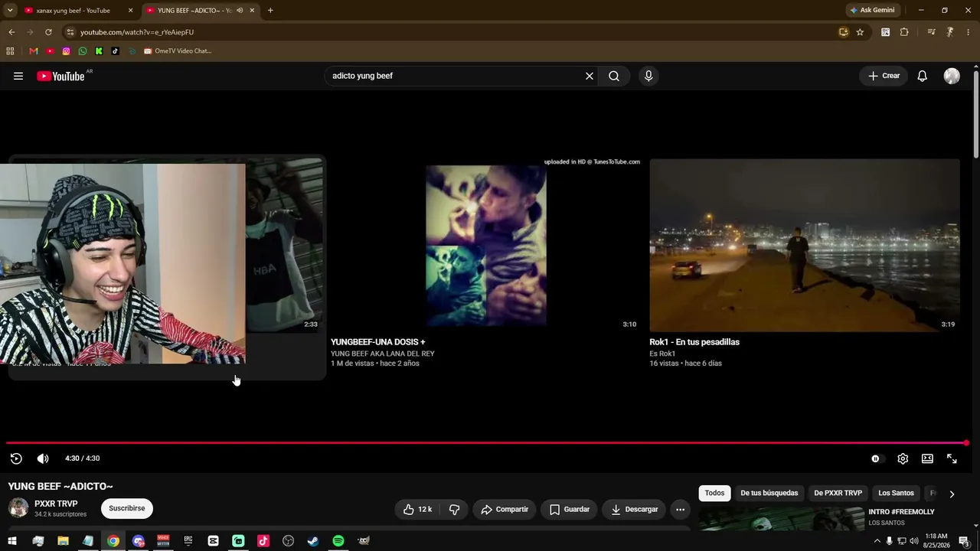Screen dimensions: 980x551
Task: Open the player settings gear
Action: coord(903,458)
